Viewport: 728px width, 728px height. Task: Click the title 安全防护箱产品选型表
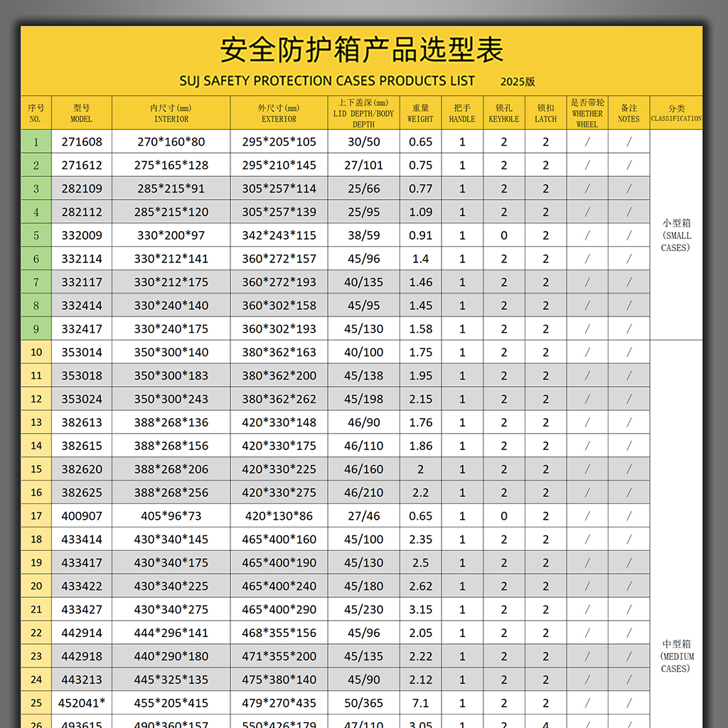(361, 50)
